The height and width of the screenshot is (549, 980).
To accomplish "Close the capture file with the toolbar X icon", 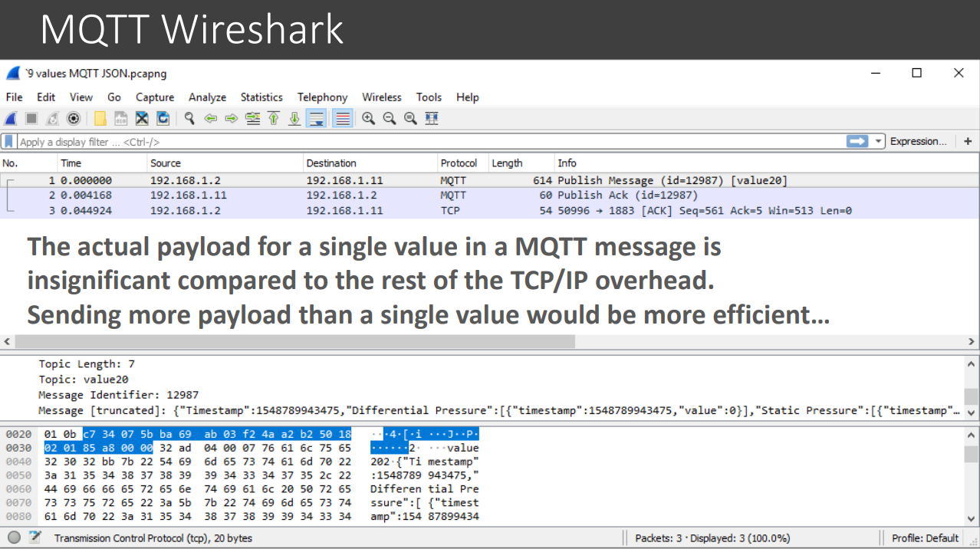I will tap(142, 119).
